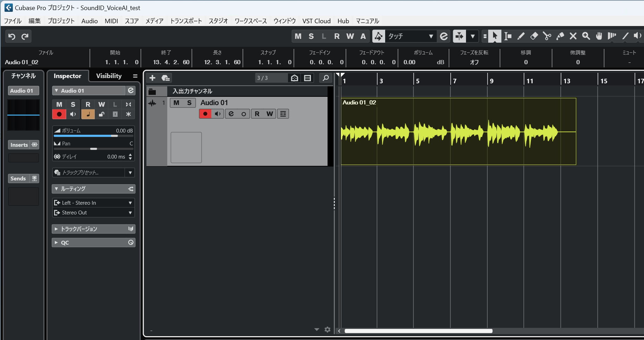Viewport: 644px width, 340px height.
Task: Open the track filter list icon
Action: (307, 78)
